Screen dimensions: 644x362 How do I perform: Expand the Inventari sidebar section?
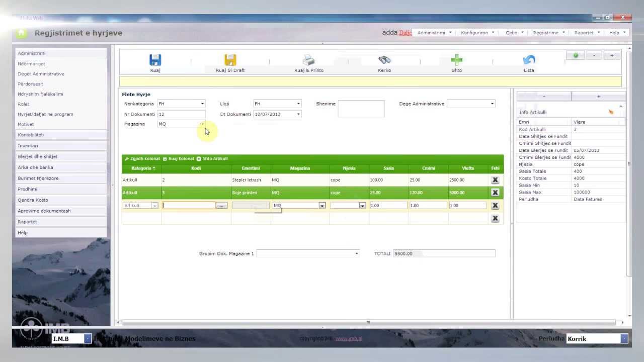(x=61, y=146)
